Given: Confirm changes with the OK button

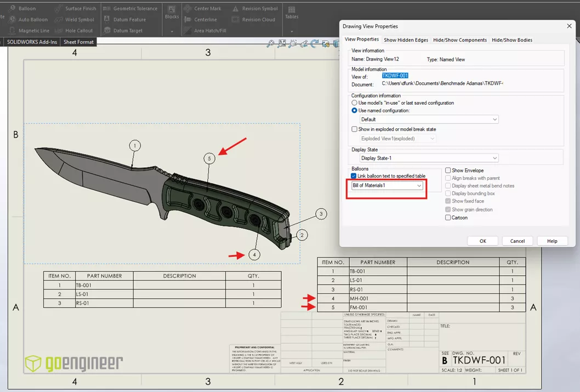Looking at the screenshot, I should 482,241.
